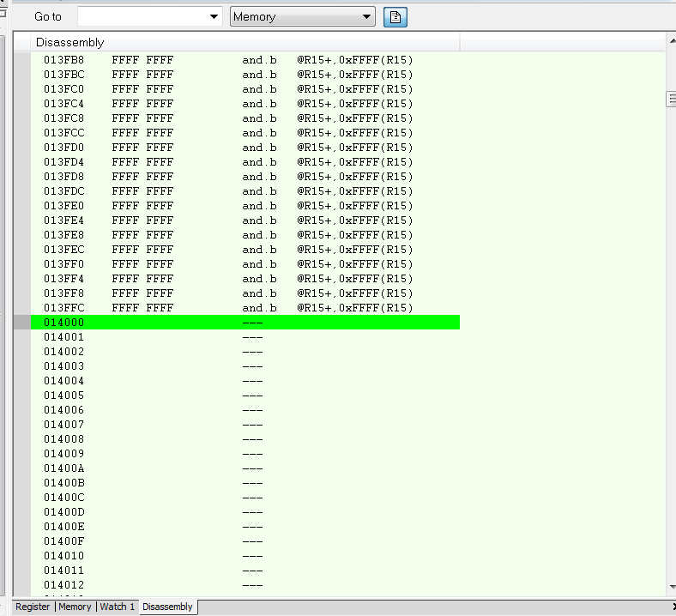
Task: Select the row at address 014012
Action: point(244,585)
